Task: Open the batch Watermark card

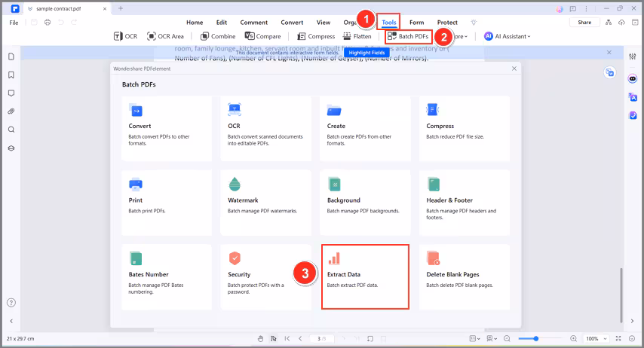Action: pos(265,203)
